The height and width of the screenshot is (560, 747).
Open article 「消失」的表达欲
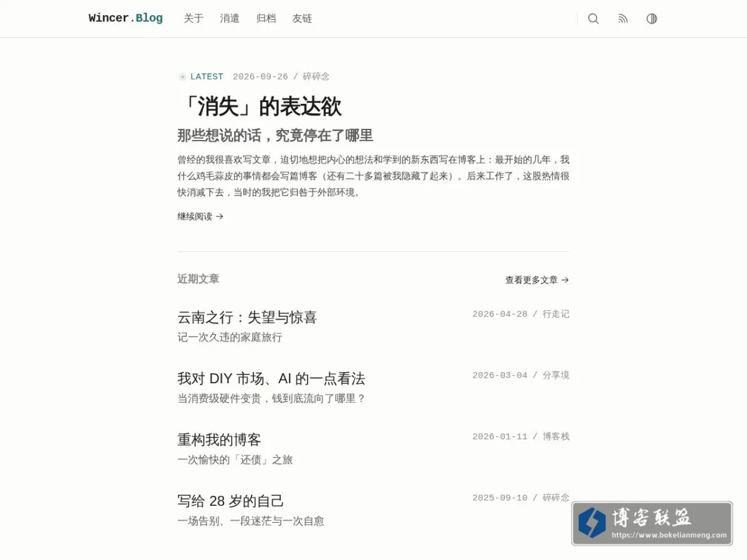click(x=260, y=106)
